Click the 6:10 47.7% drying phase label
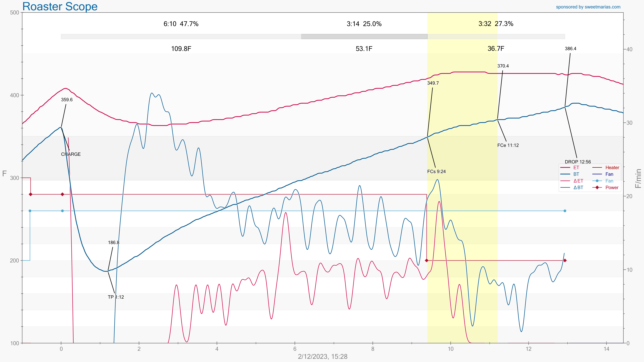This screenshot has height=362, width=644. tap(181, 24)
